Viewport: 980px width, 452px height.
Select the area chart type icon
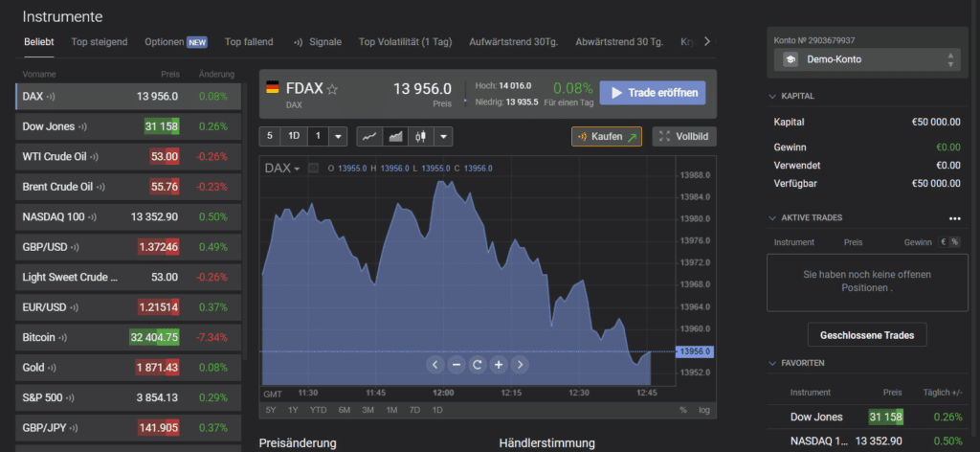(394, 137)
